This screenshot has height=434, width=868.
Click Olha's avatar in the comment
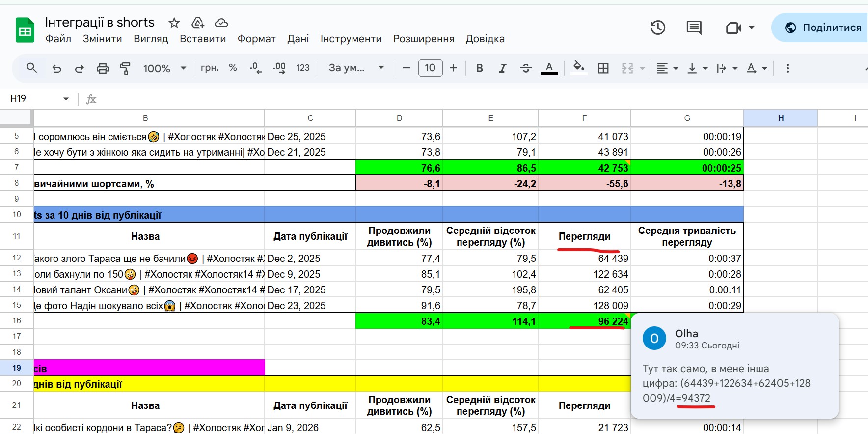(x=654, y=338)
